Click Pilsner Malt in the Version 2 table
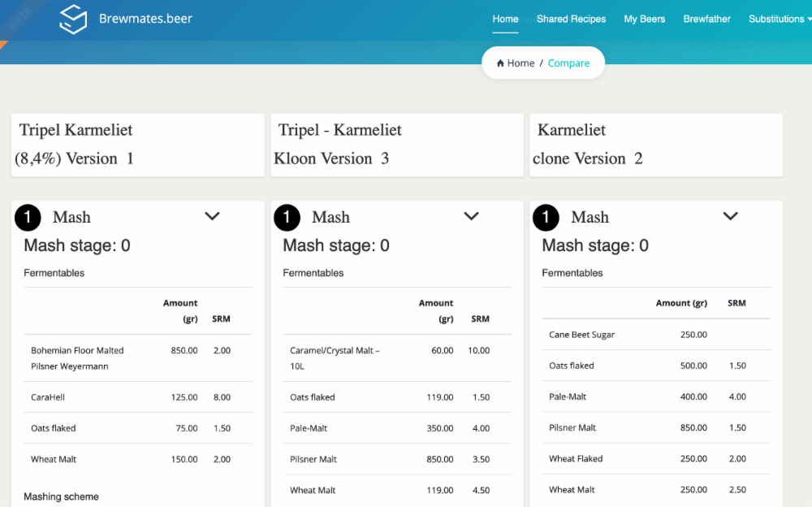This screenshot has height=507, width=812. click(x=572, y=427)
